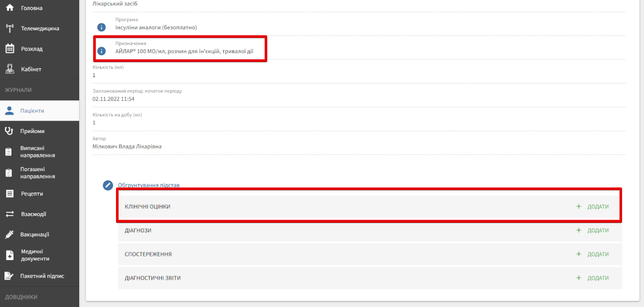Screen dimensions: 644x307
Task: Open Пакетний підпис in the sidebar
Action: click(x=42, y=276)
